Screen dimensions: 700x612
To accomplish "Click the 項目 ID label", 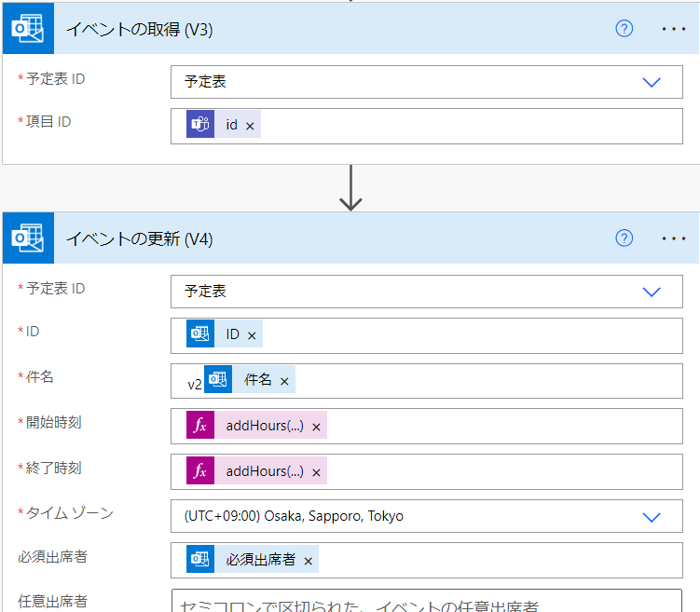I will click(48, 121).
